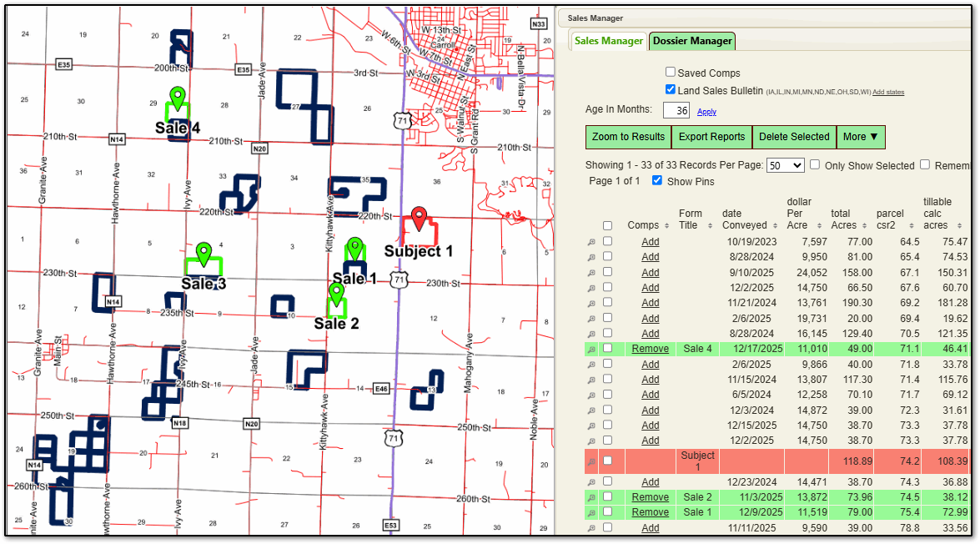
Task: Select the green Sale 2 map pin
Action: (337, 295)
